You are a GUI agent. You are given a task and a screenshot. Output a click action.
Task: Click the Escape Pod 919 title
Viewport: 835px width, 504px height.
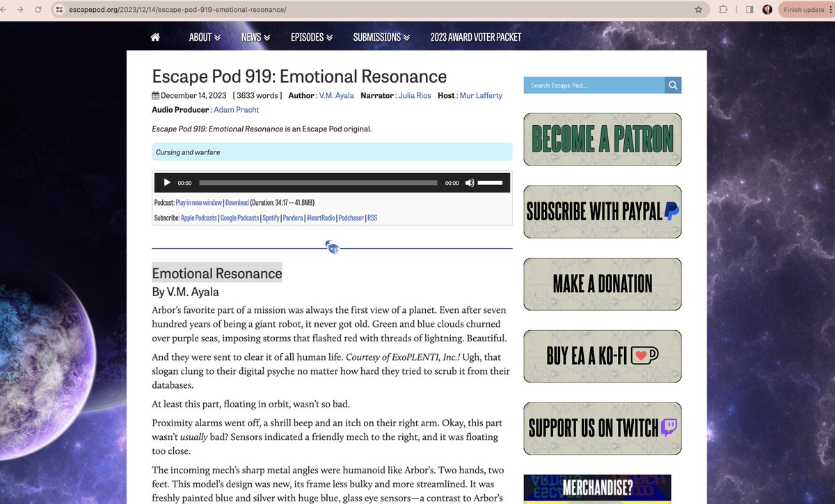pos(299,76)
